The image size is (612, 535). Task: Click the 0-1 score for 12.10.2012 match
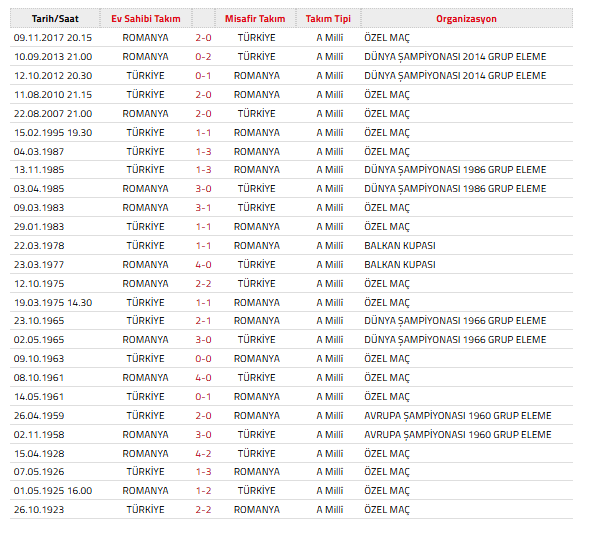(x=203, y=76)
